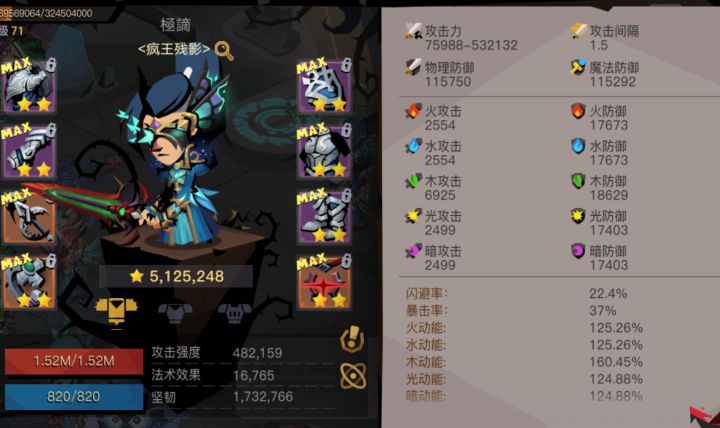Click the 魔法防御 magic defense icon

(578, 67)
